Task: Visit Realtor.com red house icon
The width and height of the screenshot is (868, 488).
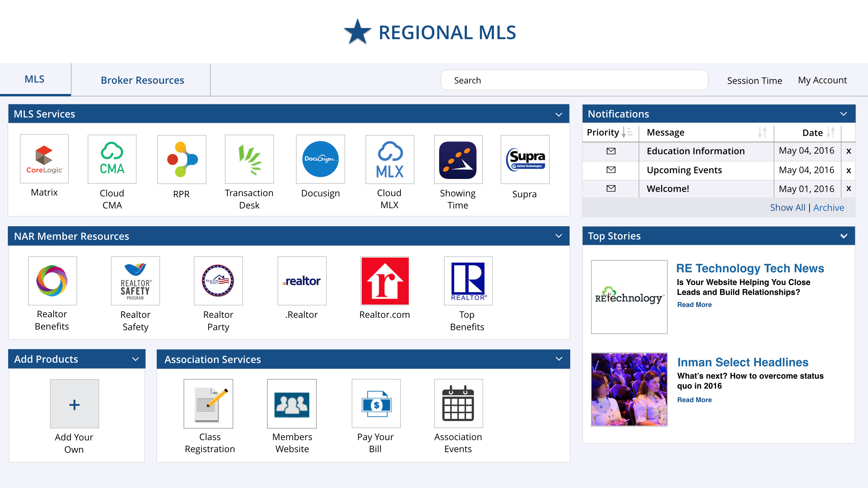Action: (385, 281)
